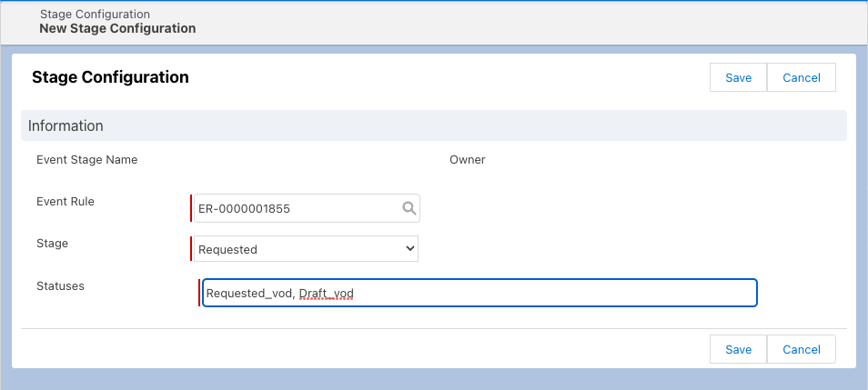Viewport: 868px width, 390px height.
Task: Click the Owner field label
Action: pyautogui.click(x=467, y=160)
